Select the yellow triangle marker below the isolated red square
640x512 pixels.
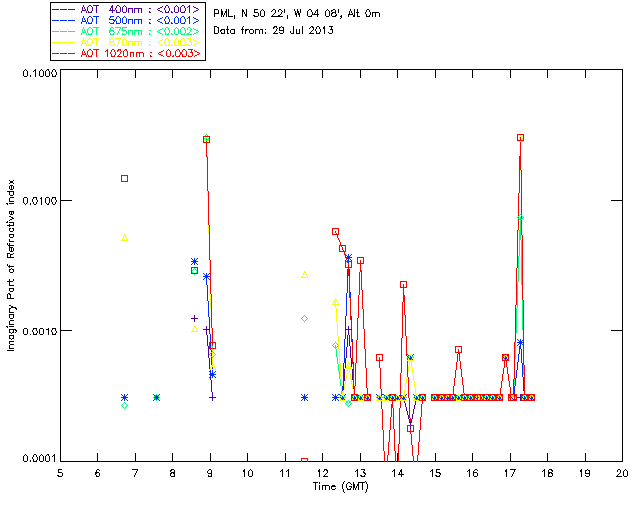tap(124, 238)
